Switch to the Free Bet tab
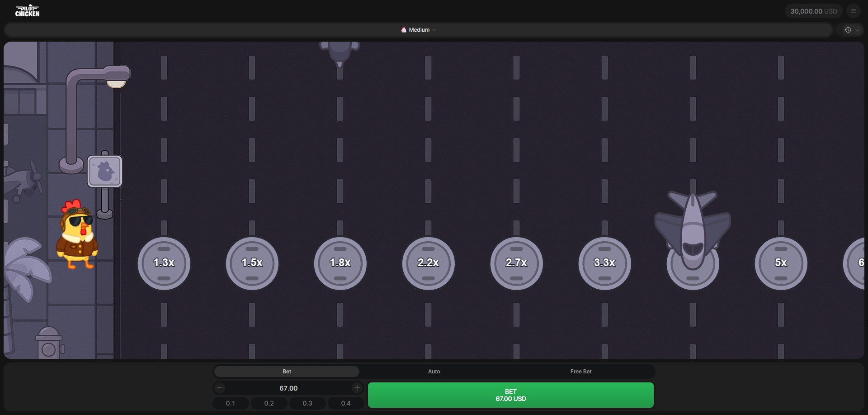 pyautogui.click(x=580, y=372)
